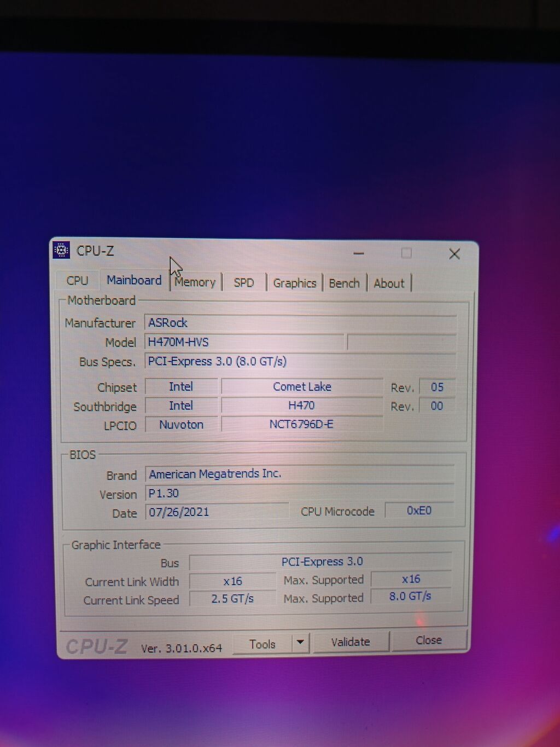The width and height of the screenshot is (560, 747).
Task: Click the Intel southbridge vendor field
Action: pyautogui.click(x=181, y=406)
